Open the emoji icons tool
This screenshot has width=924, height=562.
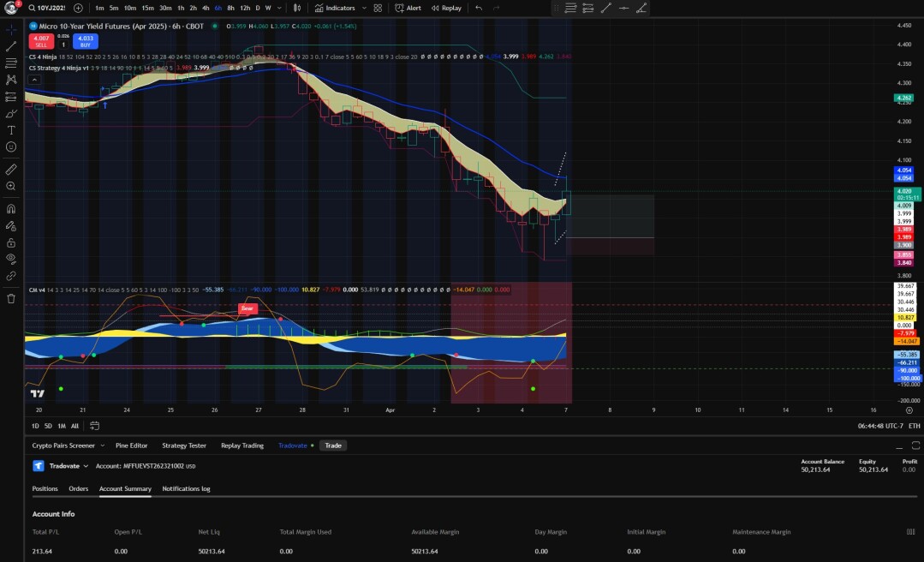[11, 146]
